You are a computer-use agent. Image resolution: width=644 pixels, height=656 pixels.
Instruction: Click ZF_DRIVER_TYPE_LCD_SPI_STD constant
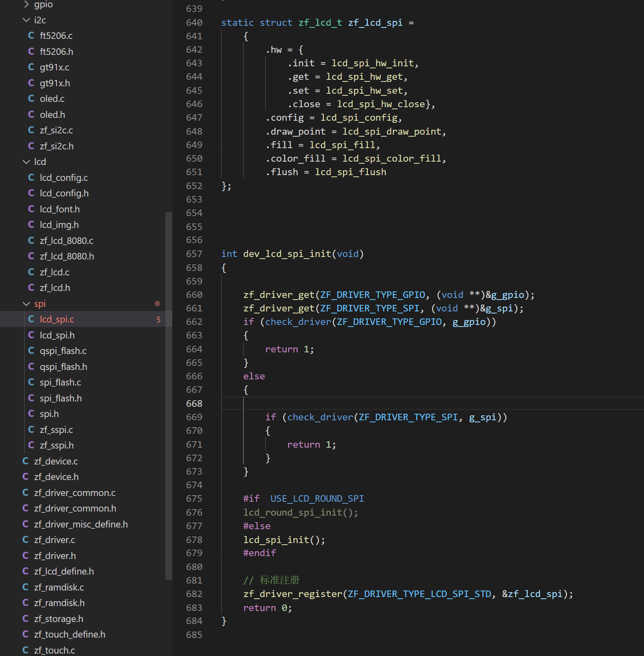[419, 594]
